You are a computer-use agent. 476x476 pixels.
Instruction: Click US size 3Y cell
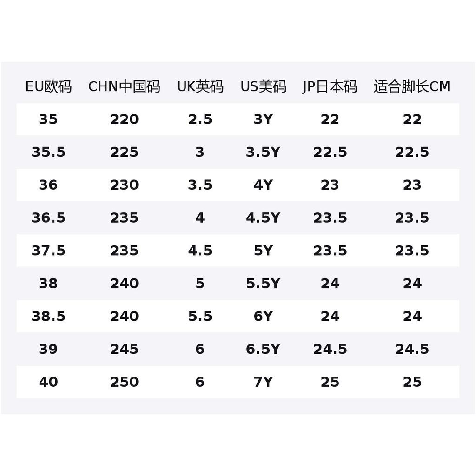[x=263, y=119]
